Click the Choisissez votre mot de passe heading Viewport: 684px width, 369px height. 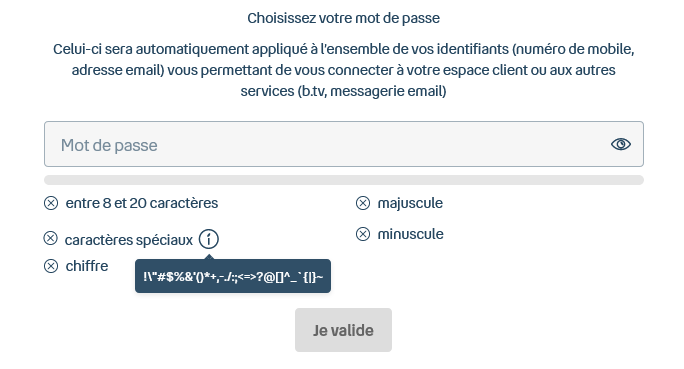point(343,18)
